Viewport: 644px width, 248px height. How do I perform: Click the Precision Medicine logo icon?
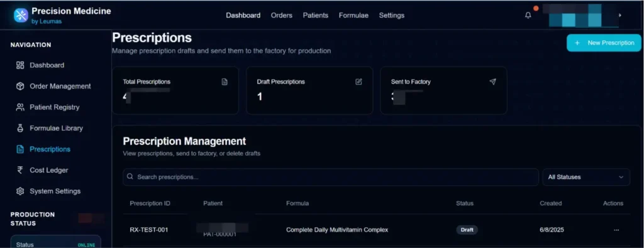21,15
